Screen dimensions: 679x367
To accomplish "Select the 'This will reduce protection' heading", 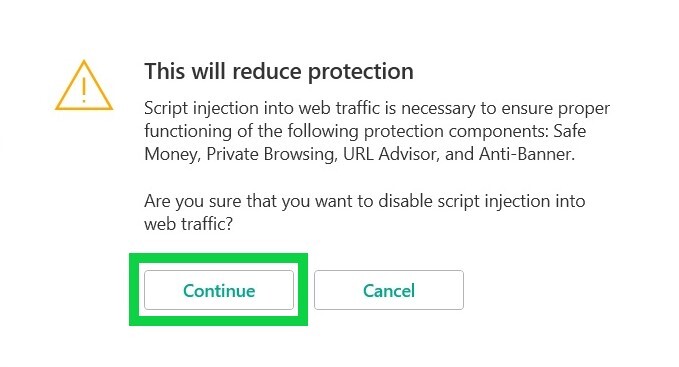I will [279, 71].
